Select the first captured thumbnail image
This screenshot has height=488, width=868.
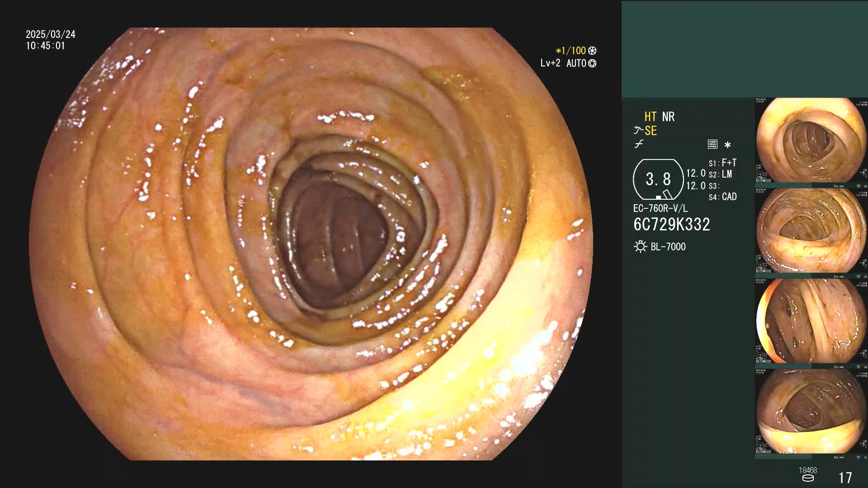coord(811,140)
